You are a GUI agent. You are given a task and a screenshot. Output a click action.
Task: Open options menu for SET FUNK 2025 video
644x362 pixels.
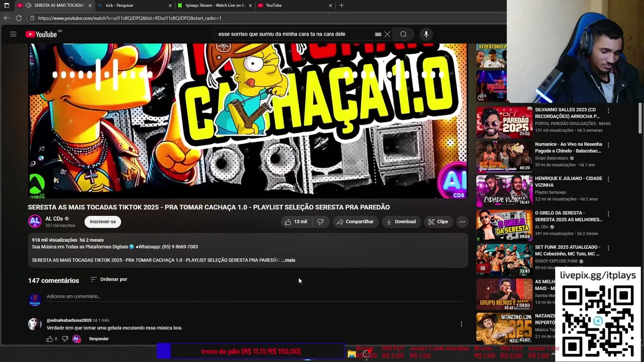(608, 248)
